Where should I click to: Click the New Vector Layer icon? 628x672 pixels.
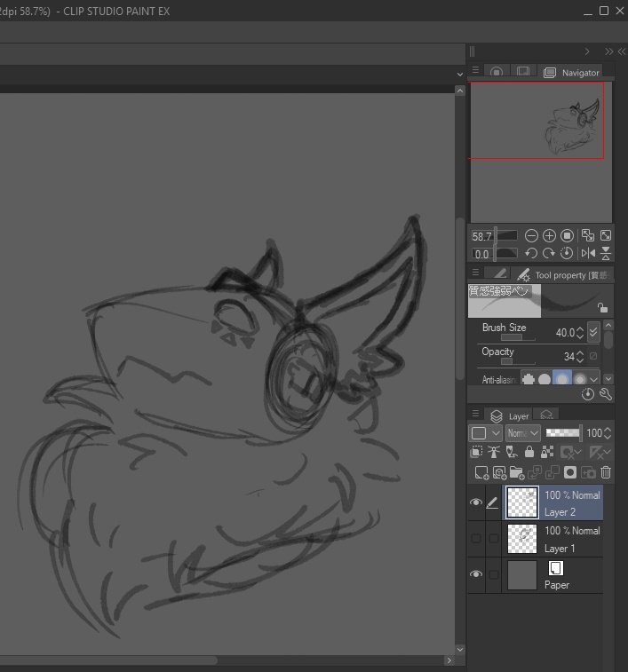[499, 472]
